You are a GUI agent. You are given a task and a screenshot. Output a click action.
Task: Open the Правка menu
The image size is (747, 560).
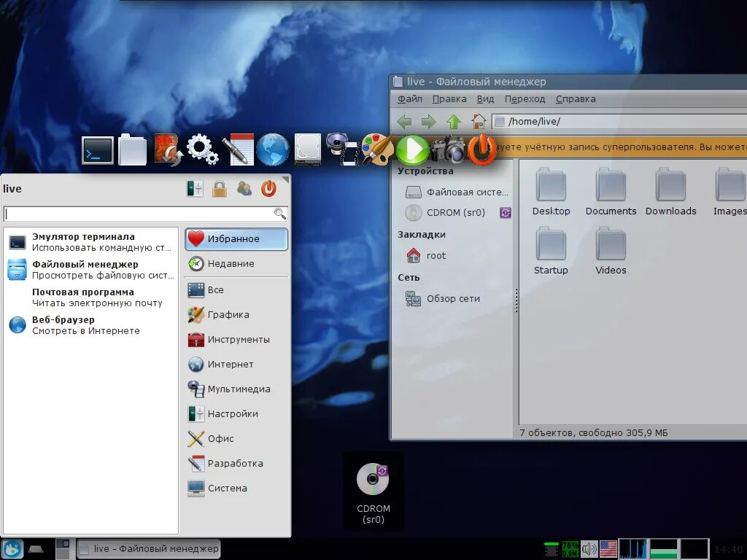(x=449, y=99)
